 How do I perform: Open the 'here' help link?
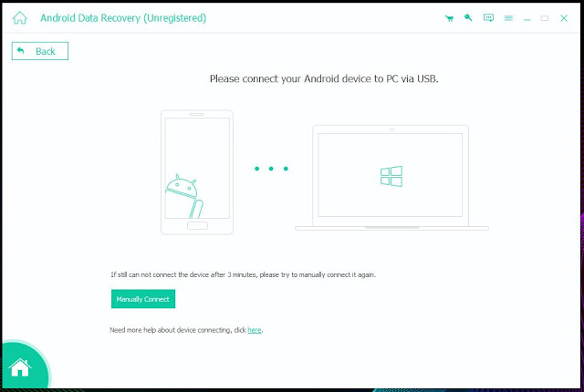(255, 330)
